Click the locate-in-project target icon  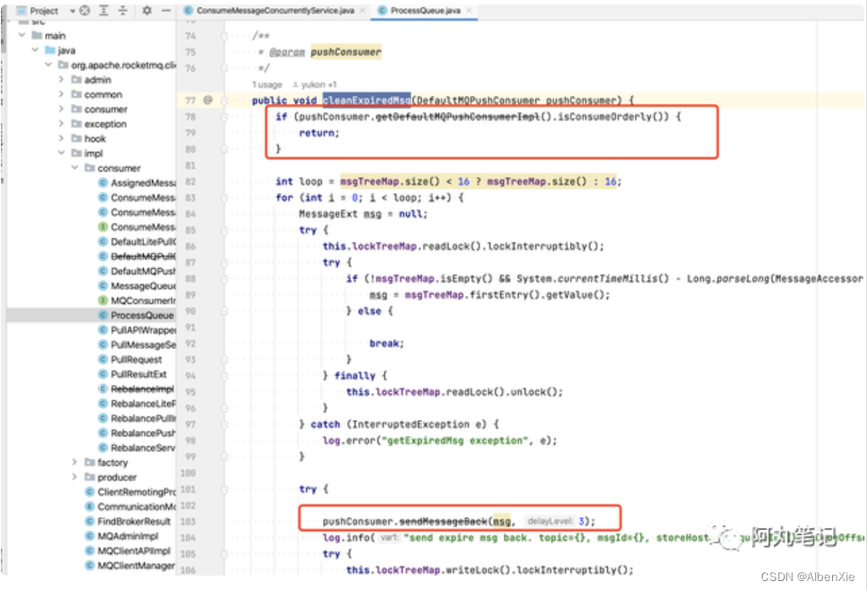[85, 11]
